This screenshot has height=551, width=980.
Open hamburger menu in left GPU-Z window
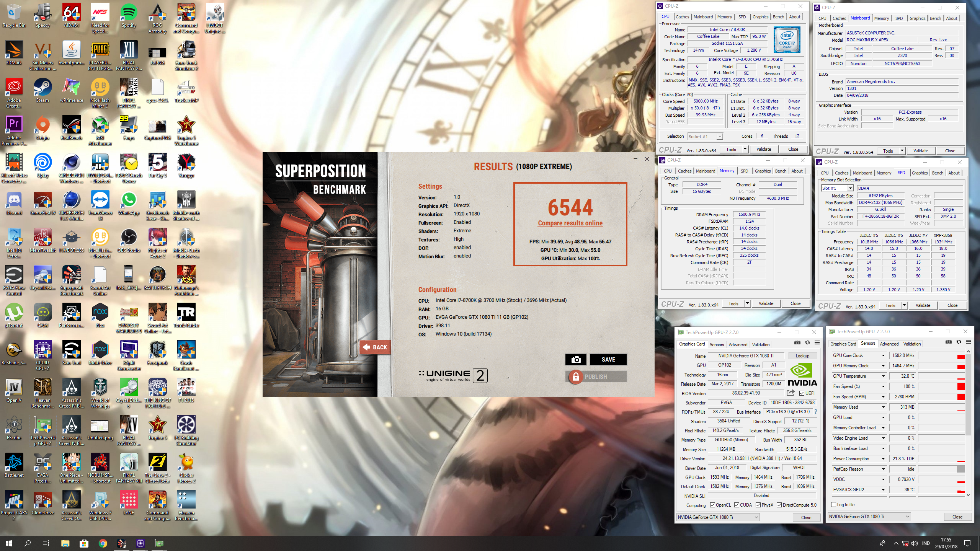(x=817, y=343)
